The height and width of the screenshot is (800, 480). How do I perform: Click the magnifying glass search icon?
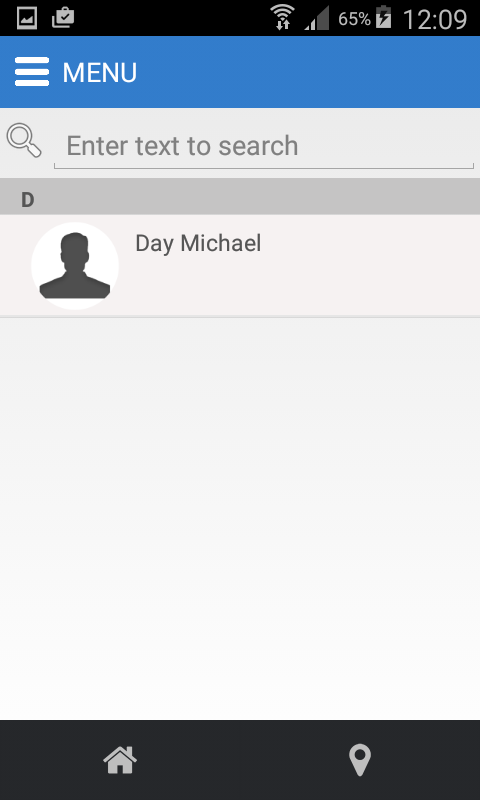(x=23, y=140)
